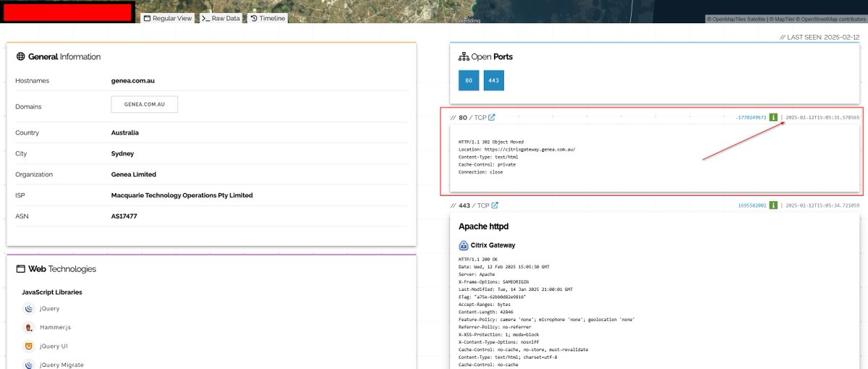Click the Citrix Gateway label
The image size is (868, 369).
[x=493, y=245]
